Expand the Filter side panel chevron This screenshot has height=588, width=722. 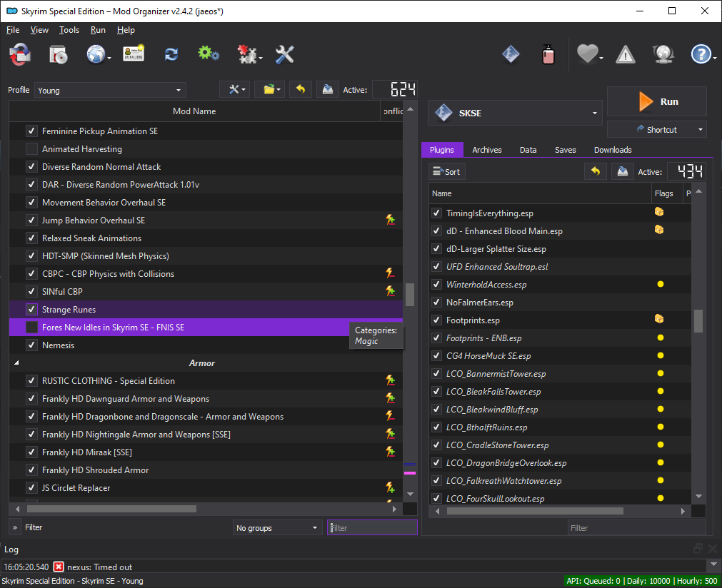(x=15, y=528)
